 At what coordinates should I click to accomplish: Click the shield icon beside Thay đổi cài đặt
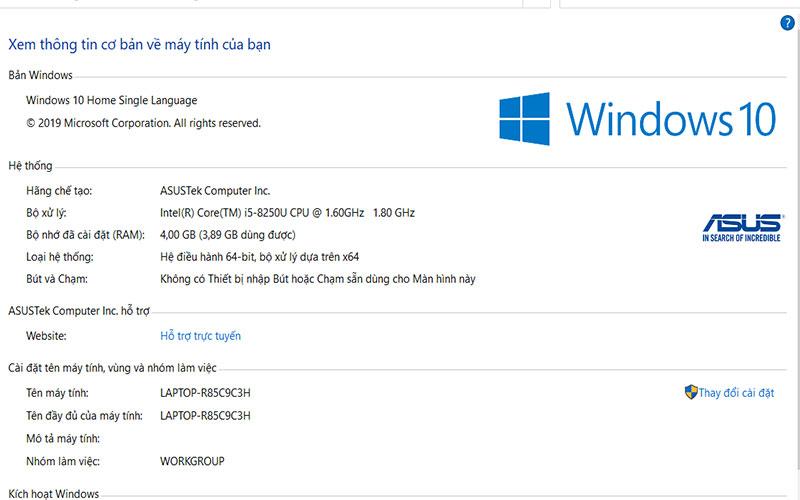tap(691, 392)
